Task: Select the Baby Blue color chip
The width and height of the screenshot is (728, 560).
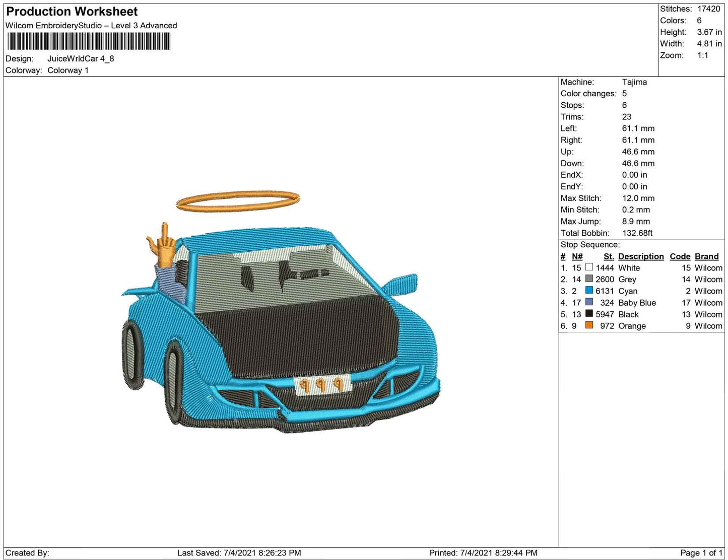Action: [x=588, y=303]
